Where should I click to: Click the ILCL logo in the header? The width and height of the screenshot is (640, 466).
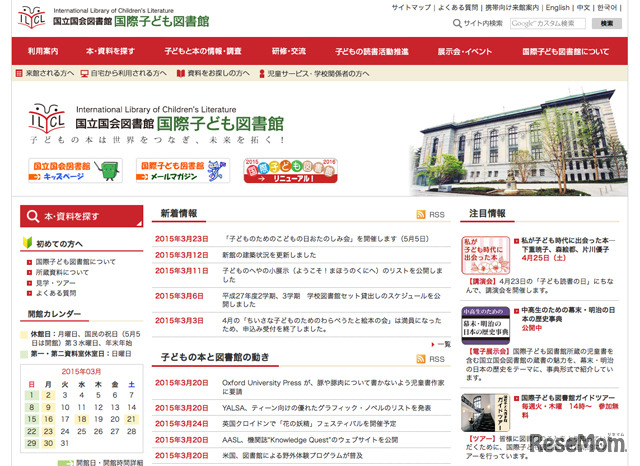pyautogui.click(x=32, y=17)
